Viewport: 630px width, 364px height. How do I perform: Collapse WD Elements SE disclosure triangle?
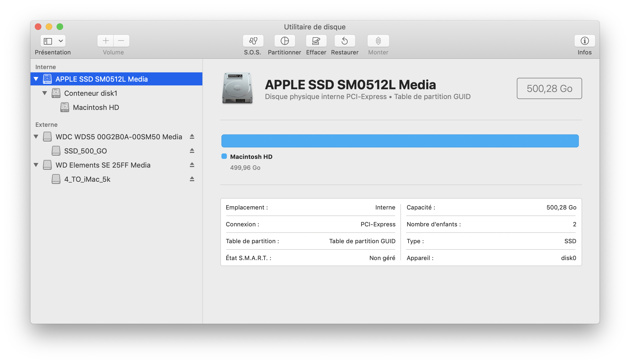[36, 165]
